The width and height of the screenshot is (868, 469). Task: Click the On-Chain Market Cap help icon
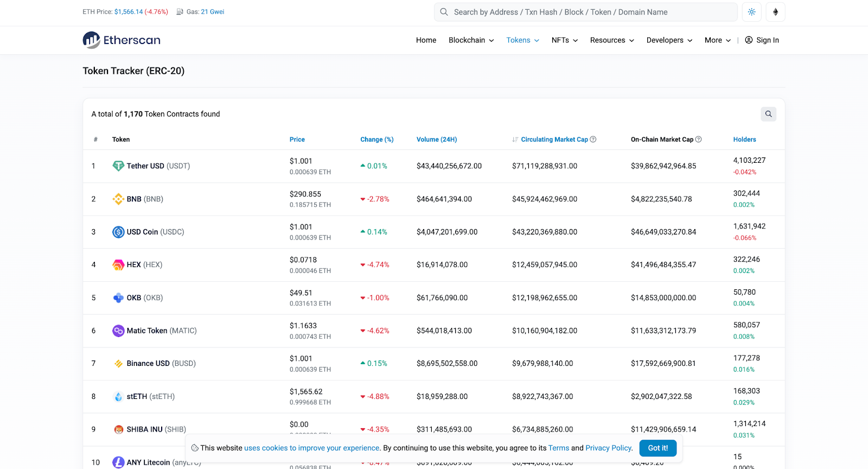698,140
